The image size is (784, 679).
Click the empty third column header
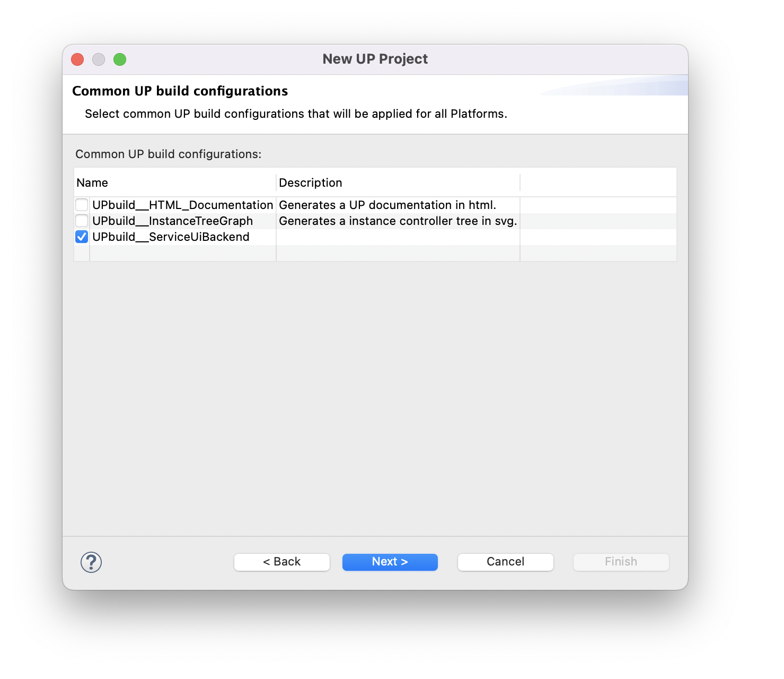coord(598,183)
